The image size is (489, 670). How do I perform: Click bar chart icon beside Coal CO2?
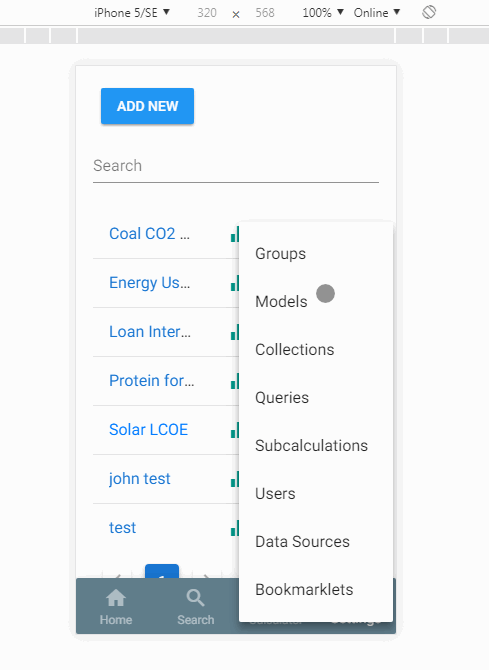tap(235, 234)
